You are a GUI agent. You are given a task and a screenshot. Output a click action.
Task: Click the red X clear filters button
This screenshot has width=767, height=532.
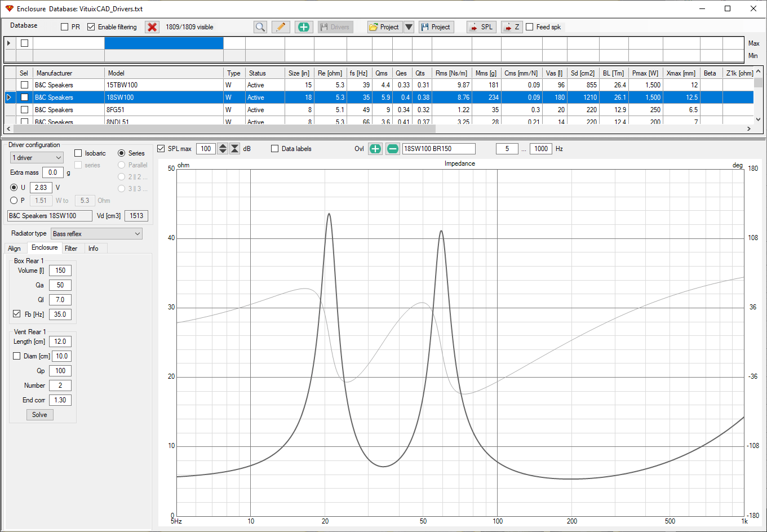[152, 27]
